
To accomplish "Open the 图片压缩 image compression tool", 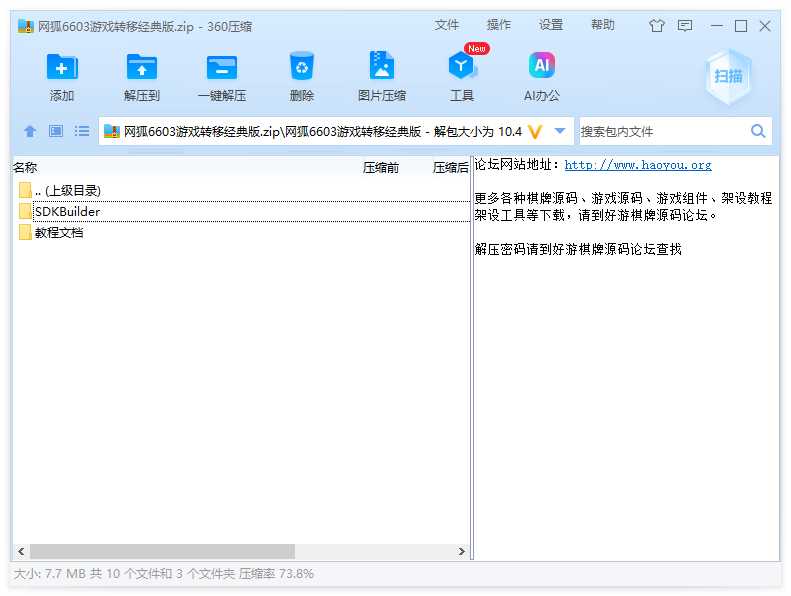I will [382, 66].
